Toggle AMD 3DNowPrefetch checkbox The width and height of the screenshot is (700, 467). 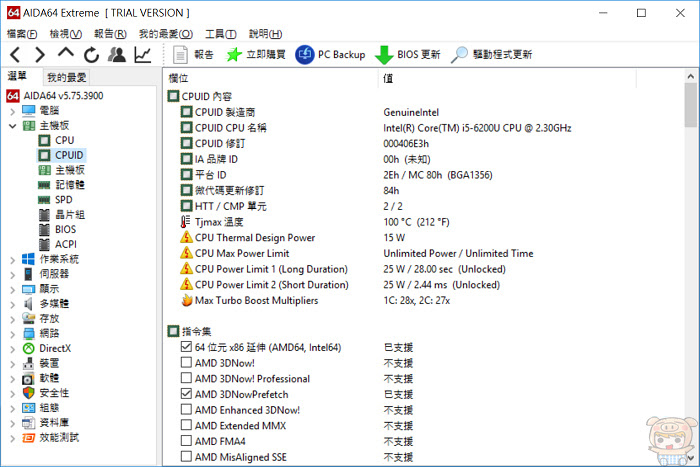[x=186, y=393]
